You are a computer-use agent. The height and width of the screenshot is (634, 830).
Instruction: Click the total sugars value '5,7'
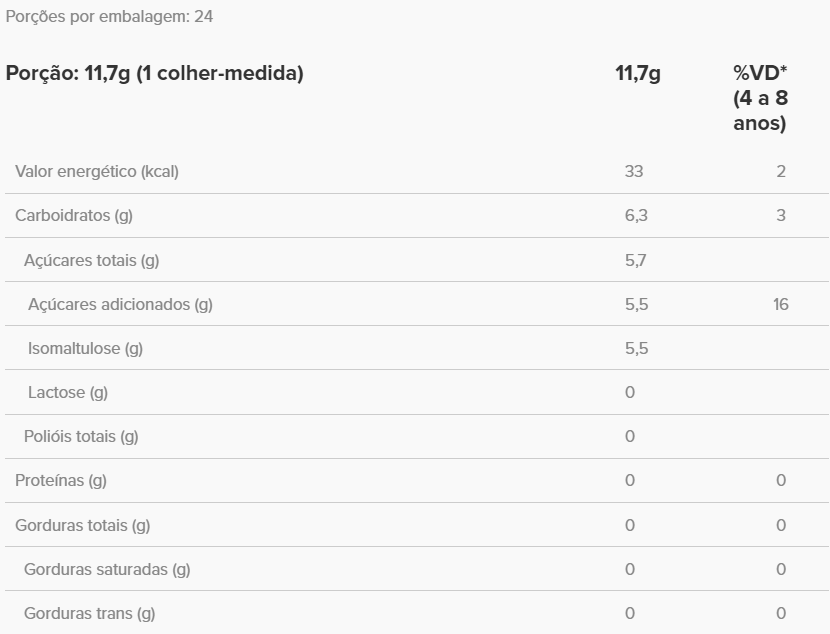(636, 261)
